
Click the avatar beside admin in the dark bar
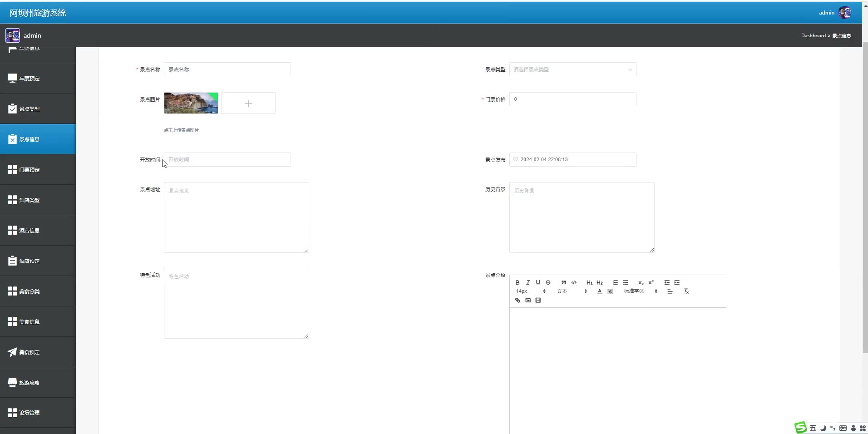click(13, 35)
